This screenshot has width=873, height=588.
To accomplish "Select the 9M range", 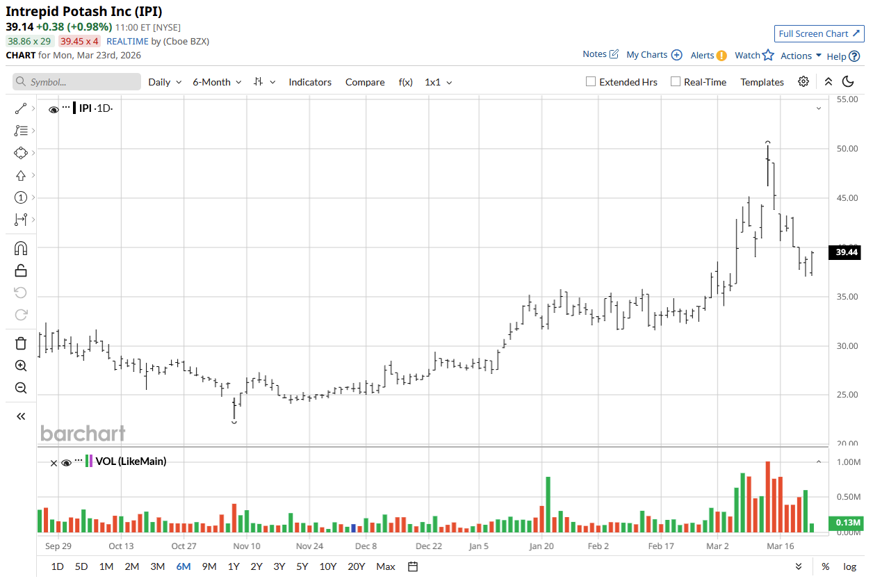I will tap(209, 566).
